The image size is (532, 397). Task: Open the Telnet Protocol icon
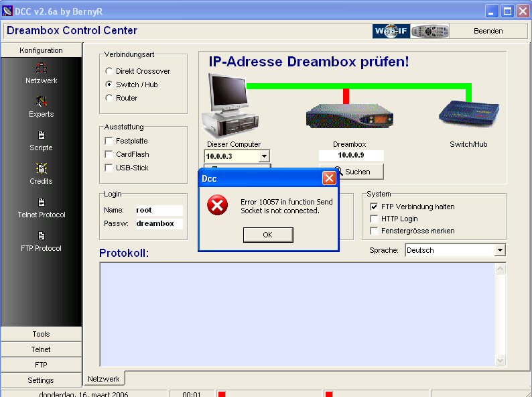tap(42, 203)
